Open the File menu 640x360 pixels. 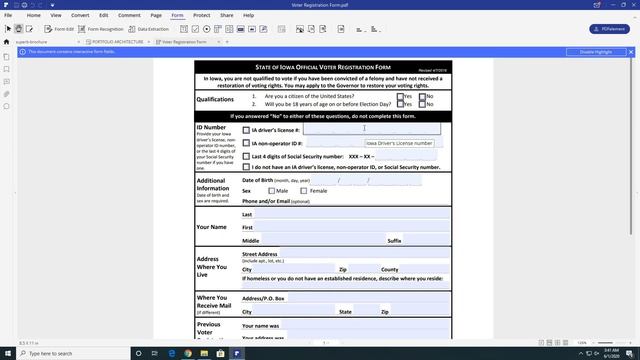(x=8, y=15)
